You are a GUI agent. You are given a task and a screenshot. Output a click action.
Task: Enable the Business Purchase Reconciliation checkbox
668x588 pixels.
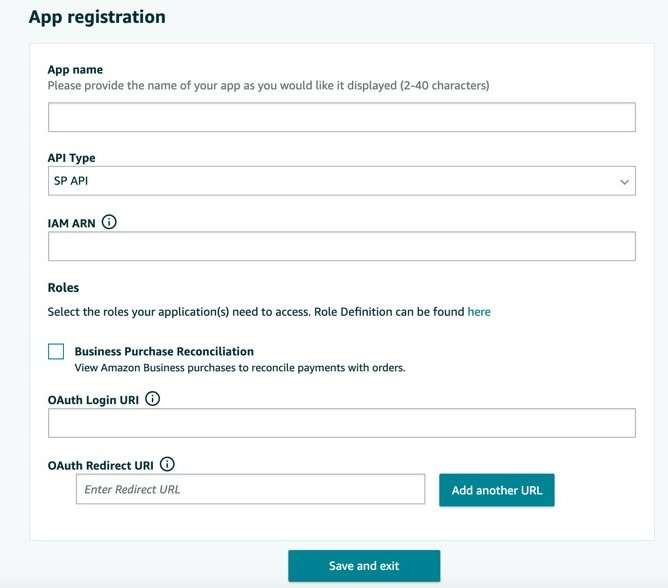pos(56,351)
